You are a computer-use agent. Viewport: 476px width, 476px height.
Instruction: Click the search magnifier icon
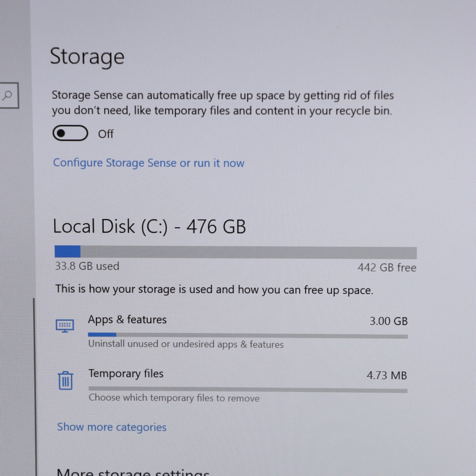[x=7, y=95]
